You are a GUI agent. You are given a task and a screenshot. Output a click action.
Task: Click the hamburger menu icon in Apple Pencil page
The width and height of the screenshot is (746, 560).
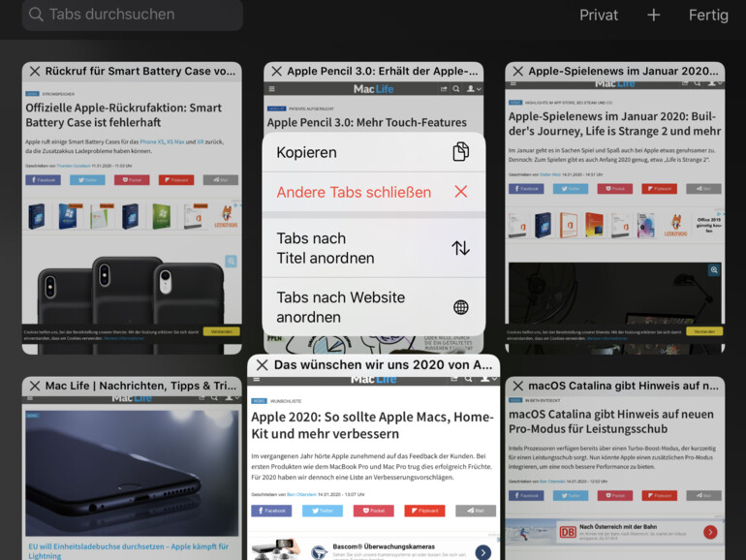271,89
